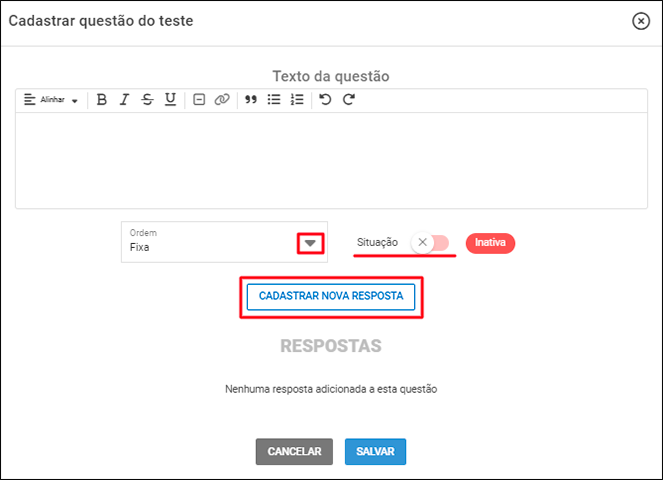
Task: Apply underline formatting
Action: [x=170, y=100]
